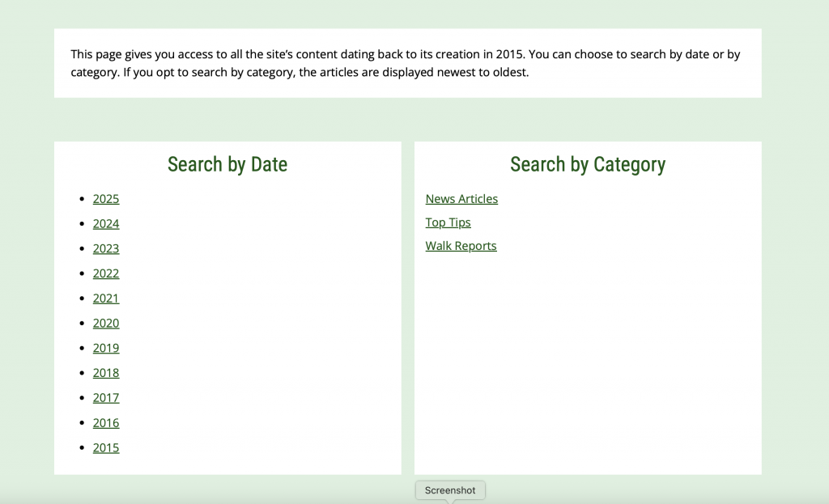The height and width of the screenshot is (504, 829).
Task: Open the 2016 archive link
Action: click(106, 423)
